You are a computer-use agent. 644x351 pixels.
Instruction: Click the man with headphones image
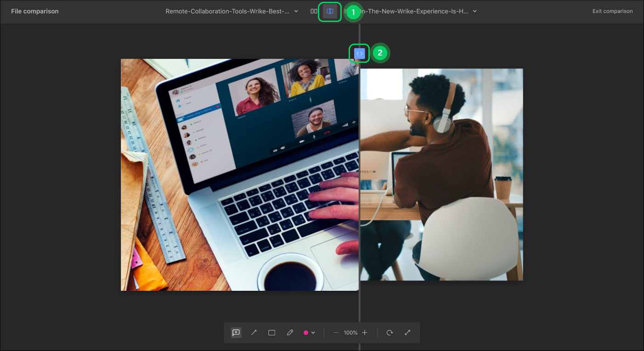coord(441,174)
